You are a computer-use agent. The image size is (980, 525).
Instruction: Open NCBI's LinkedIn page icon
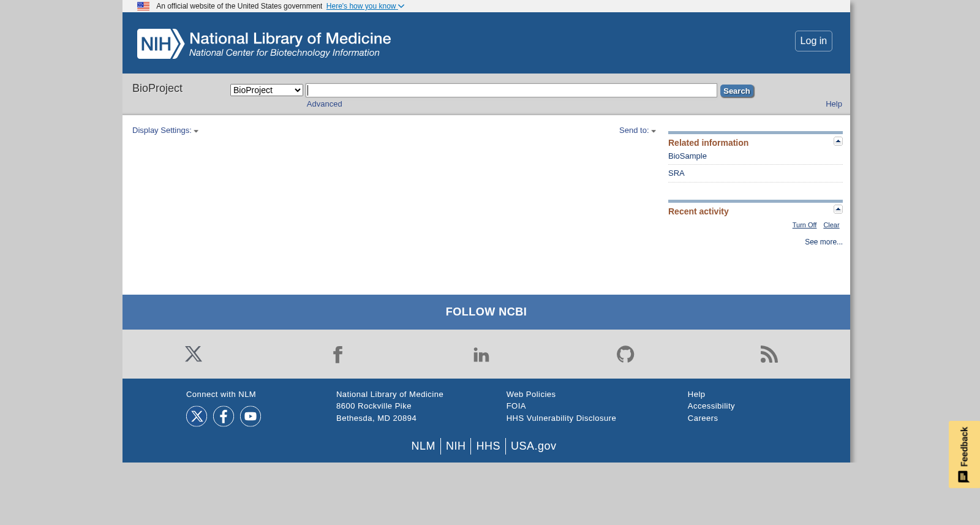point(481,354)
